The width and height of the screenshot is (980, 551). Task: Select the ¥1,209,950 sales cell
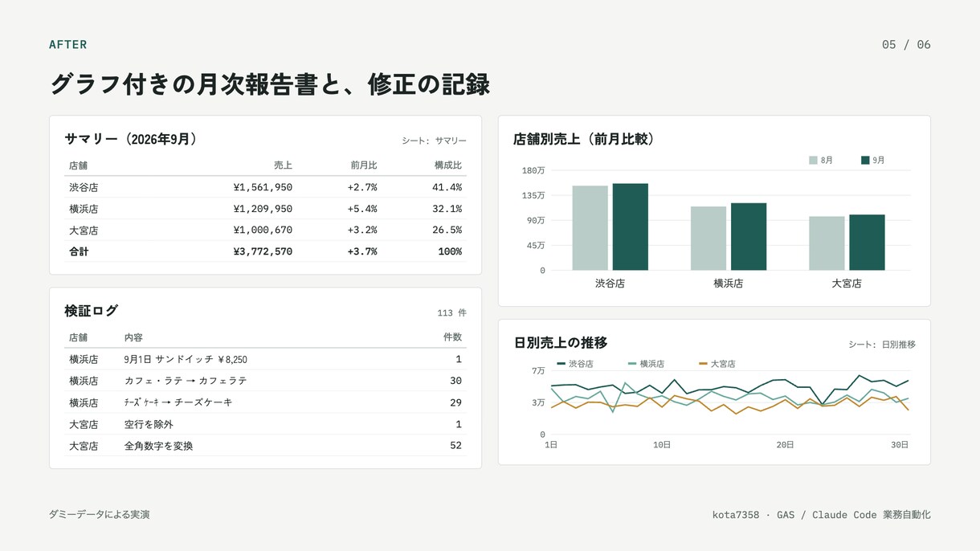(x=263, y=209)
